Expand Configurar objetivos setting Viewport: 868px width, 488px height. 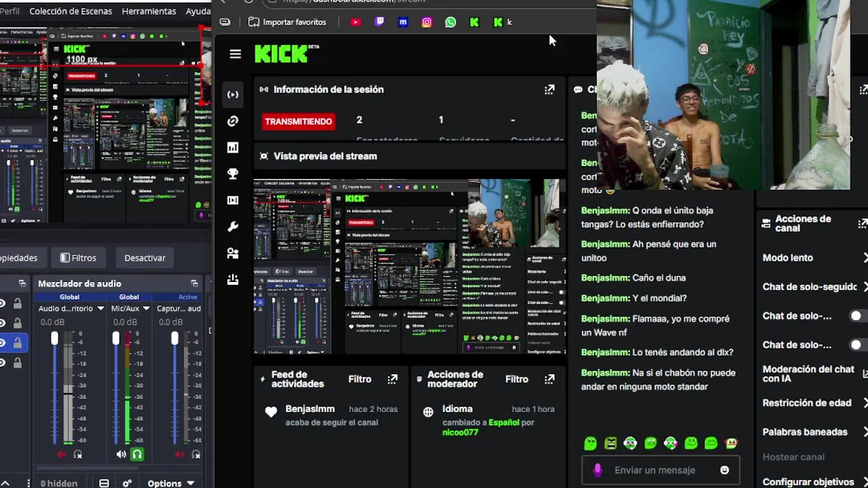[x=865, y=482]
